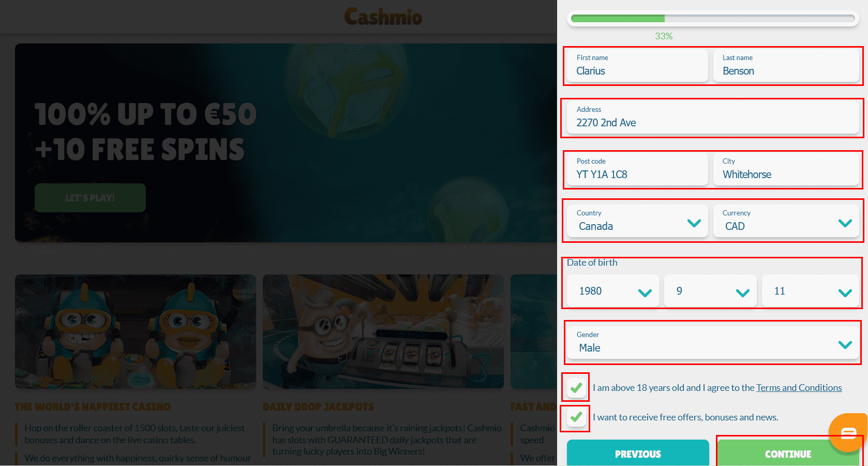Select the Country field showing Canada

[x=637, y=221]
